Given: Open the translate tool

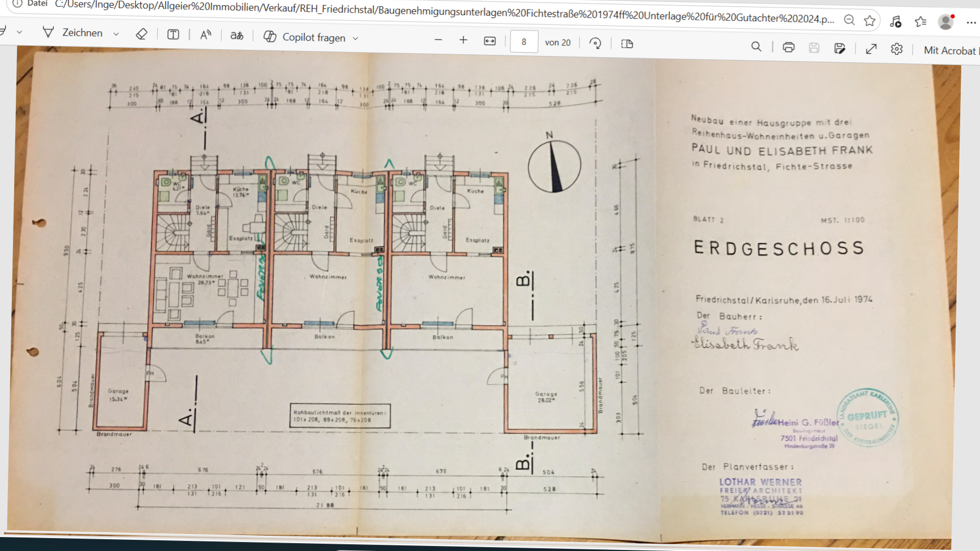Looking at the screenshot, I should pyautogui.click(x=237, y=36).
